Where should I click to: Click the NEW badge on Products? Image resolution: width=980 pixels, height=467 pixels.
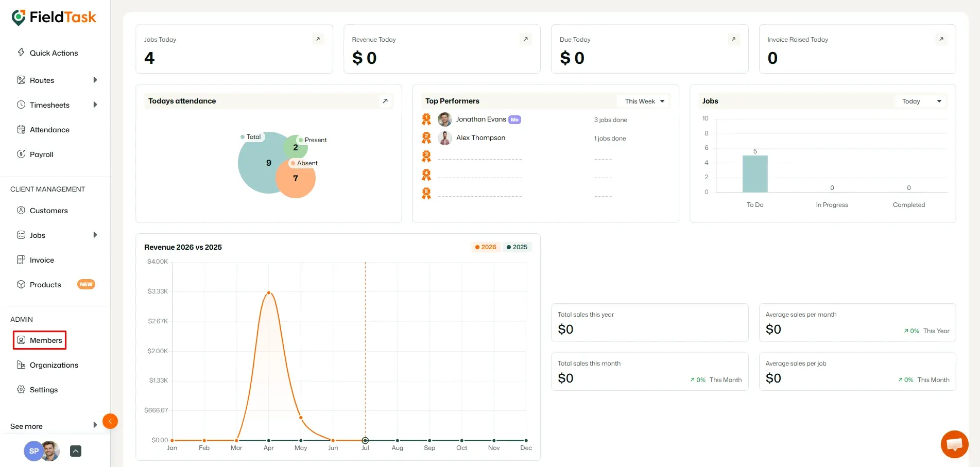tap(86, 284)
